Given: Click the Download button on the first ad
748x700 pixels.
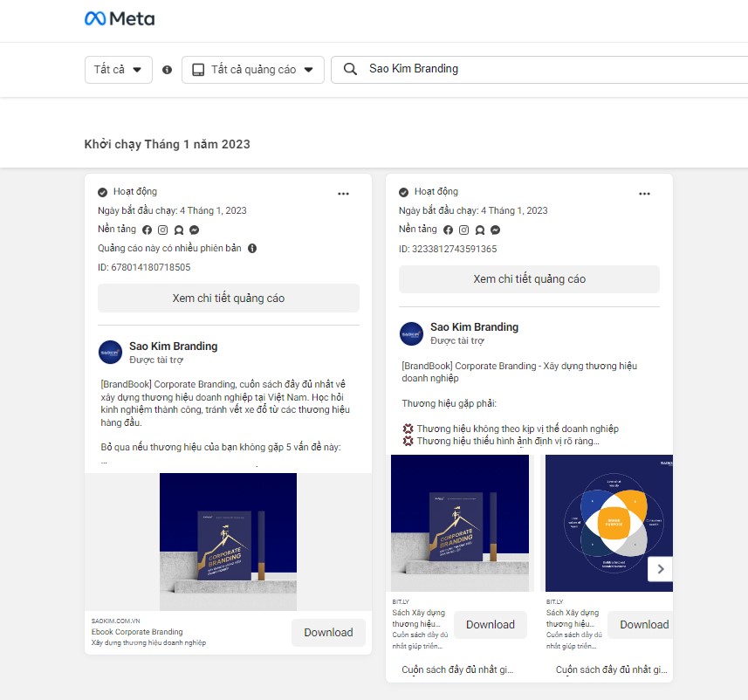Looking at the screenshot, I should click(328, 632).
